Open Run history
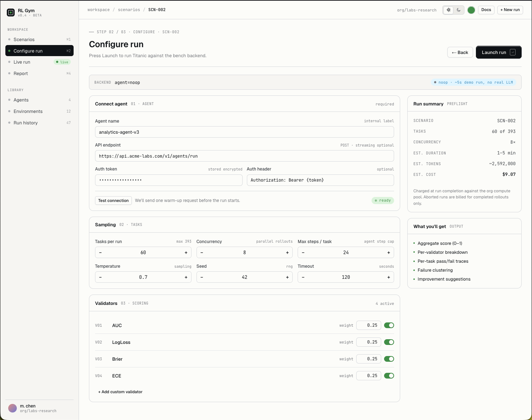Screen dimensions: 532x420 point(39,123)
